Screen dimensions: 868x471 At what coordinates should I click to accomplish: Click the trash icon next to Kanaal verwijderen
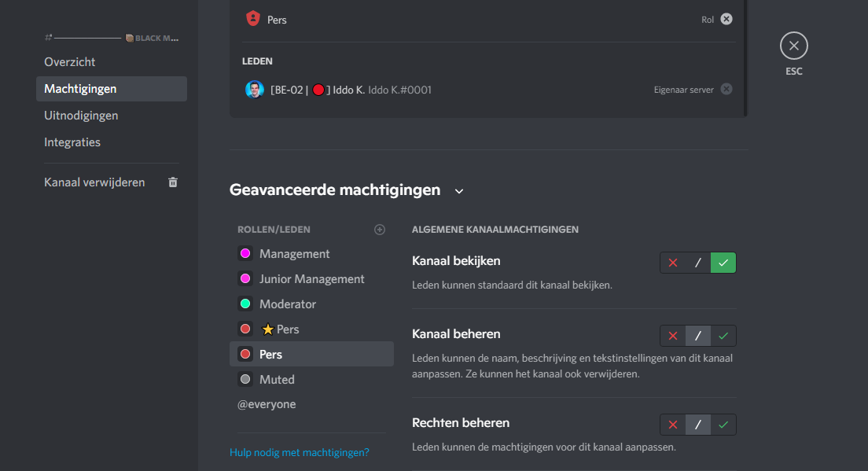click(x=173, y=182)
